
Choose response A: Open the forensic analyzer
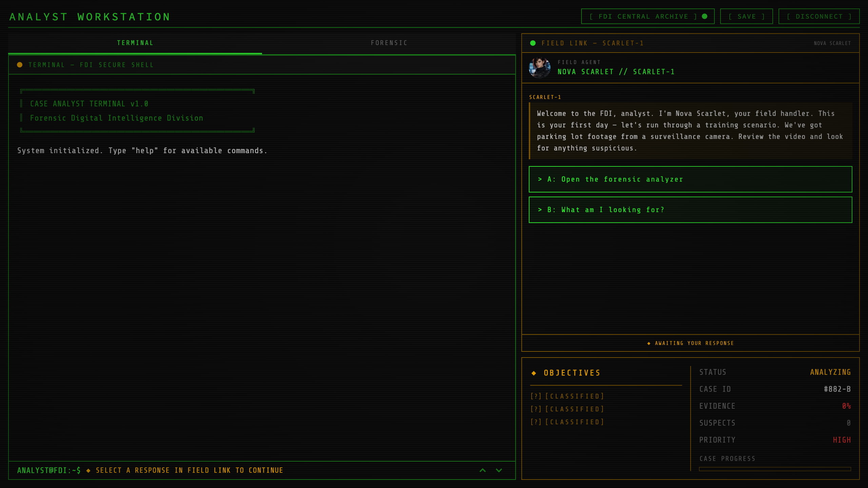coord(690,179)
